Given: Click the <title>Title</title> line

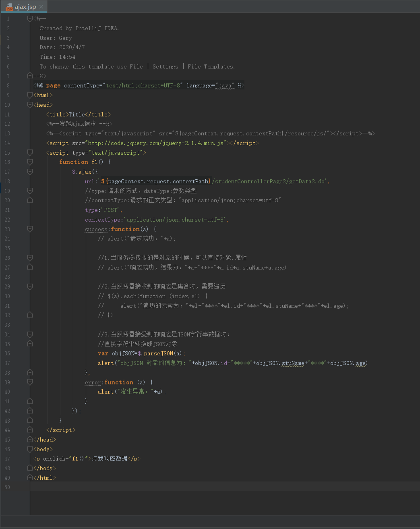Looking at the screenshot, I should (x=79, y=114).
